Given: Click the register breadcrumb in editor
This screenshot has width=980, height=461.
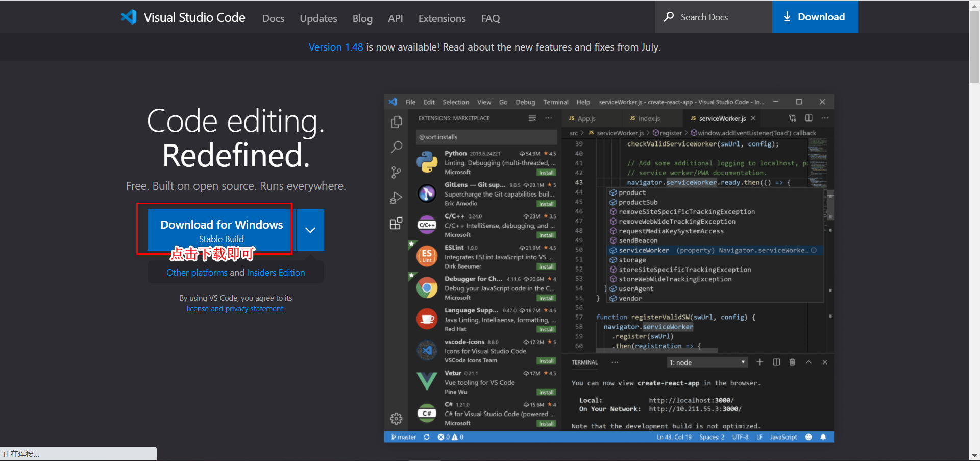Looking at the screenshot, I should pos(667,133).
